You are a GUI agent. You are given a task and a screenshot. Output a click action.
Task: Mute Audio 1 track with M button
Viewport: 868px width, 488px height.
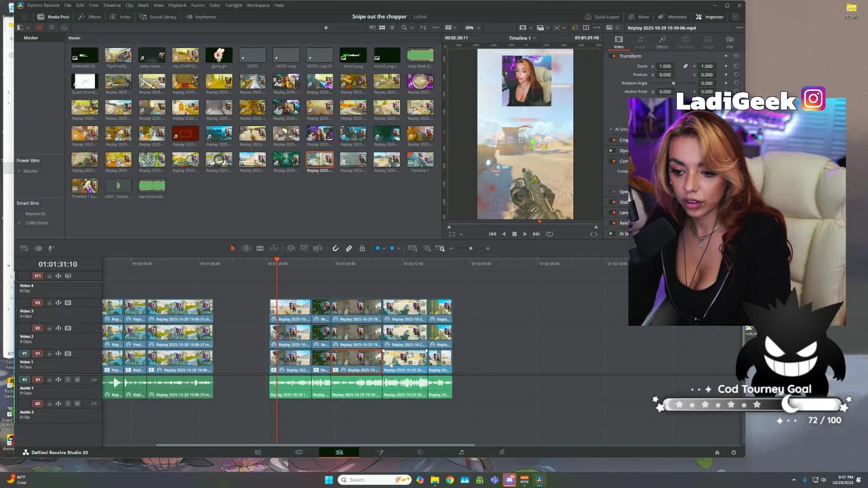(x=77, y=380)
